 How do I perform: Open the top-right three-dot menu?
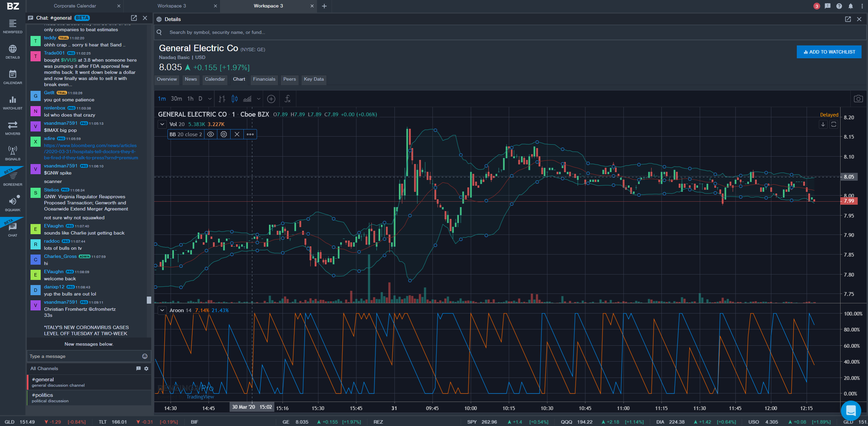862,6
